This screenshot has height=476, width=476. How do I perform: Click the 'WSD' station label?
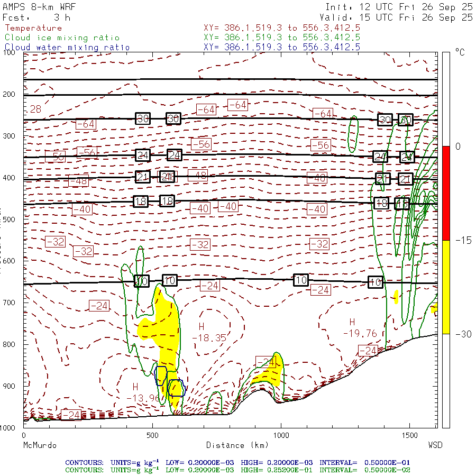tap(435, 445)
